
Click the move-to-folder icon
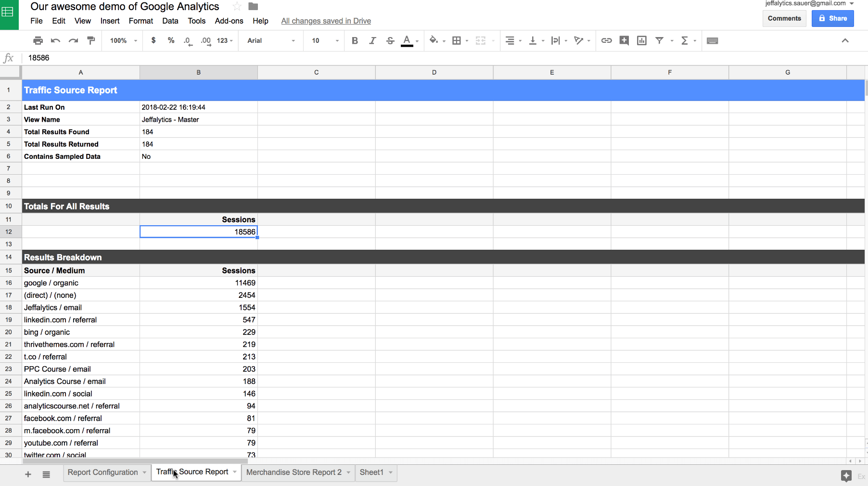coord(253,6)
